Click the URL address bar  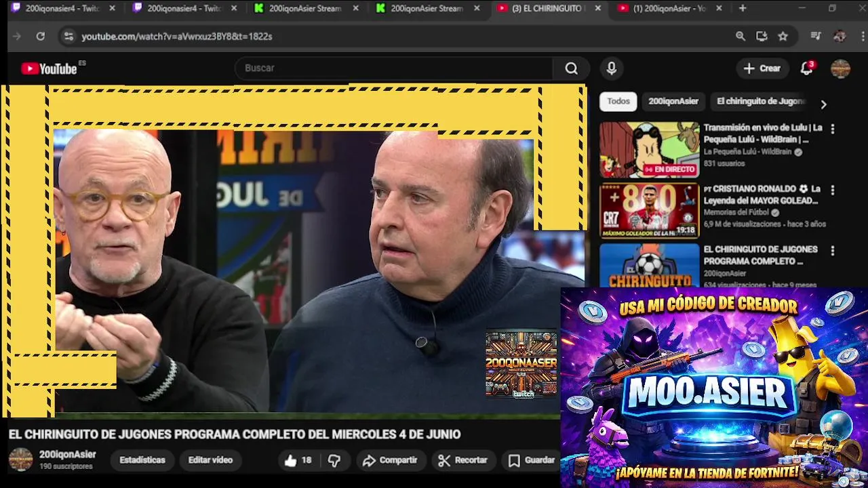point(400,37)
